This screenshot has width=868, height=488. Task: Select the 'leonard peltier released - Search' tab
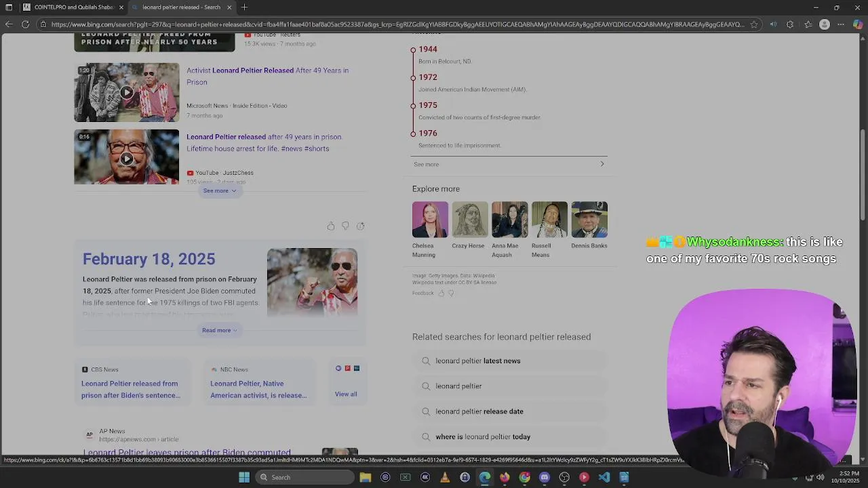coord(182,7)
